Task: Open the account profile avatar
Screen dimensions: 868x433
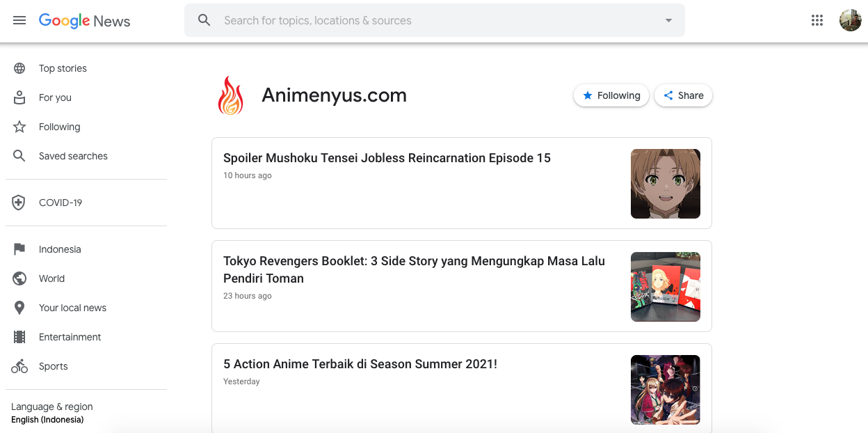Action: coord(850,20)
